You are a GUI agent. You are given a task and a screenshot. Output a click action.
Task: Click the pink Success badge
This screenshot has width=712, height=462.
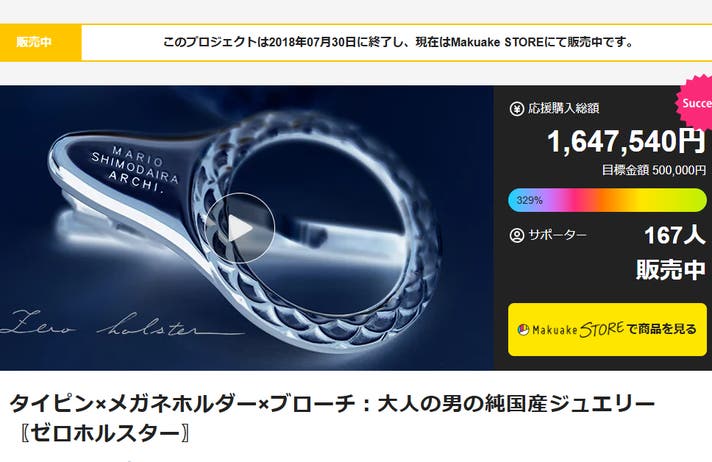point(694,103)
